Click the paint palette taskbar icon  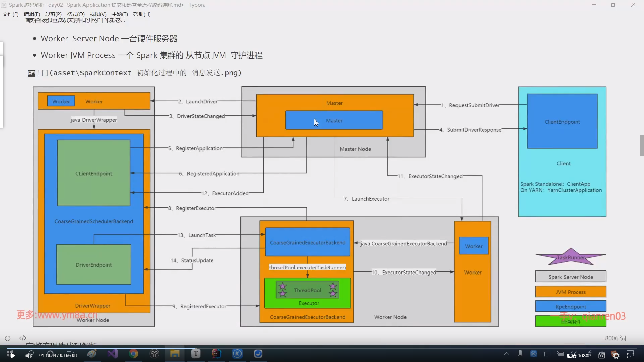92,354
